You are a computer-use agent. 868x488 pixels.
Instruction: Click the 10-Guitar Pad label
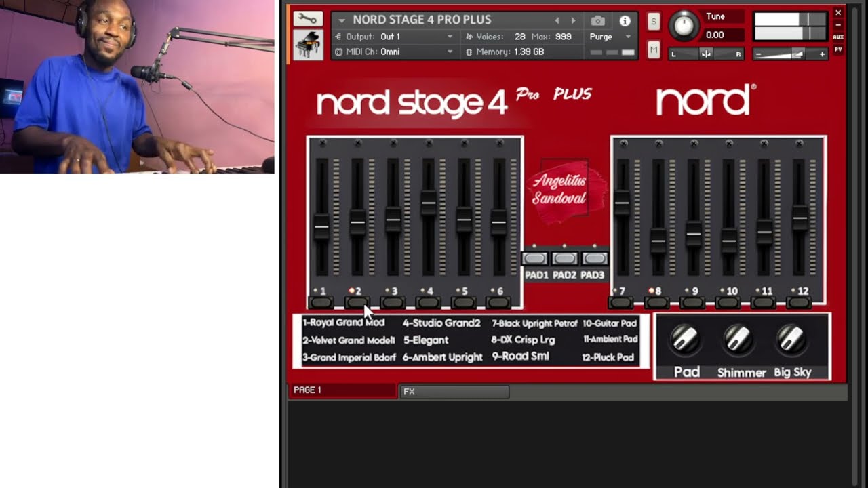coord(610,323)
